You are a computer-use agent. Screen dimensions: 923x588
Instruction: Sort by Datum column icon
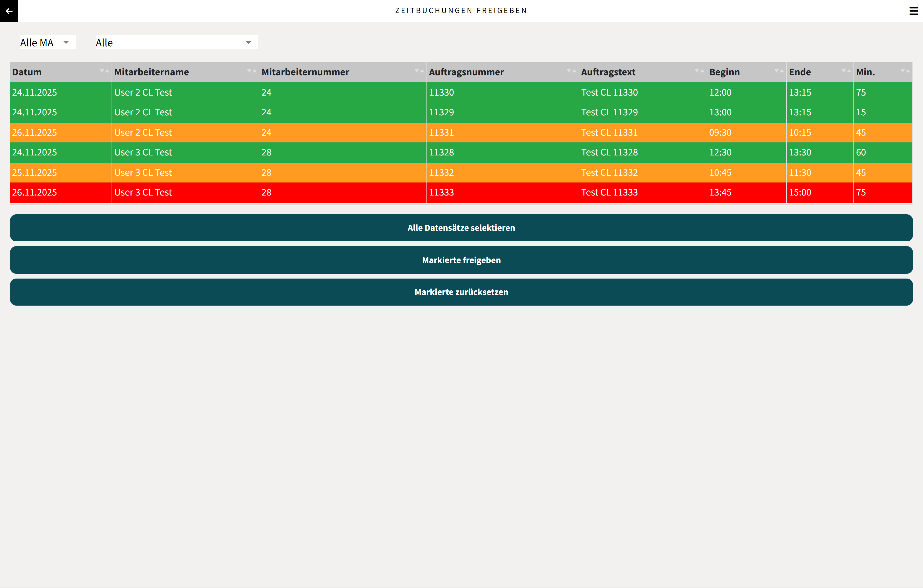[104, 71]
